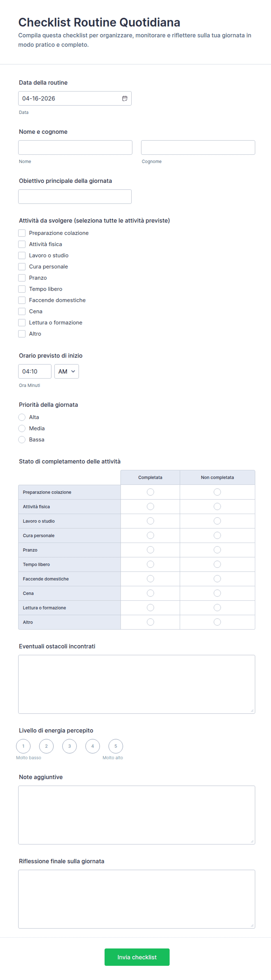The image size is (271, 980).
Task: Click the Obiettivo principale della giornata field
Action: pyautogui.click(x=75, y=197)
